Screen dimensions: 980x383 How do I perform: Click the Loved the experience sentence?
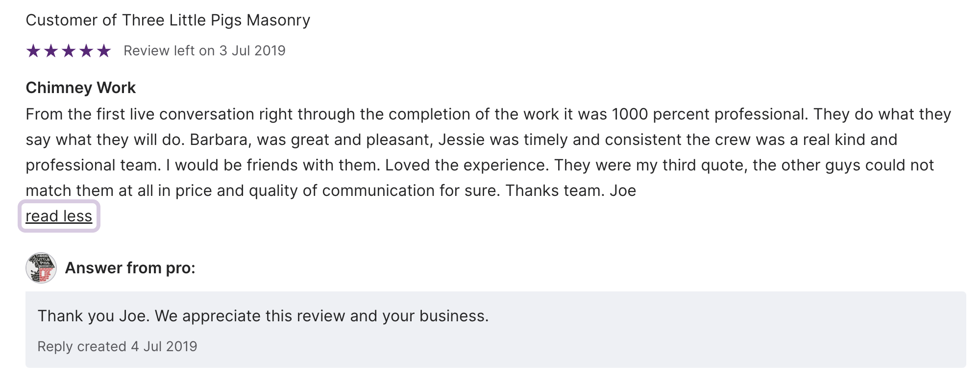point(466,166)
